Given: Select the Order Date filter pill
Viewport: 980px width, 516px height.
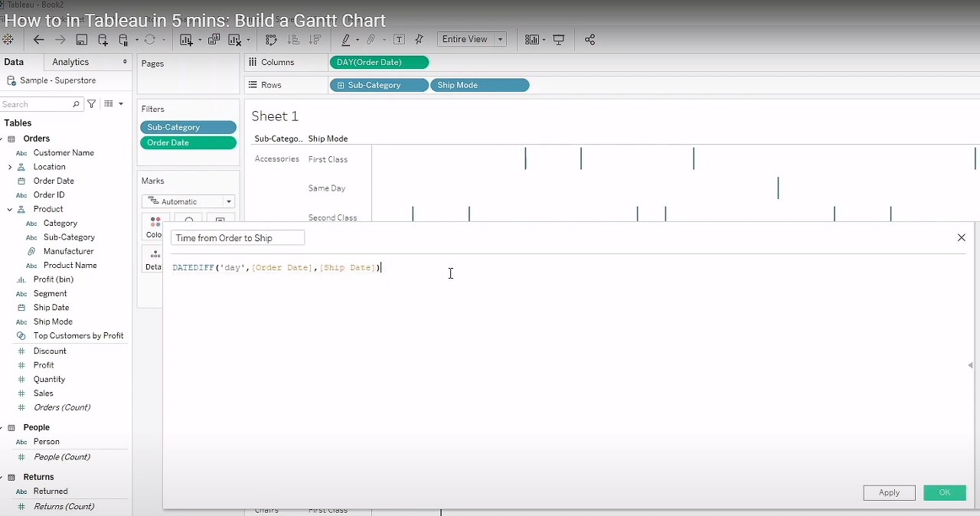Looking at the screenshot, I should (x=188, y=142).
